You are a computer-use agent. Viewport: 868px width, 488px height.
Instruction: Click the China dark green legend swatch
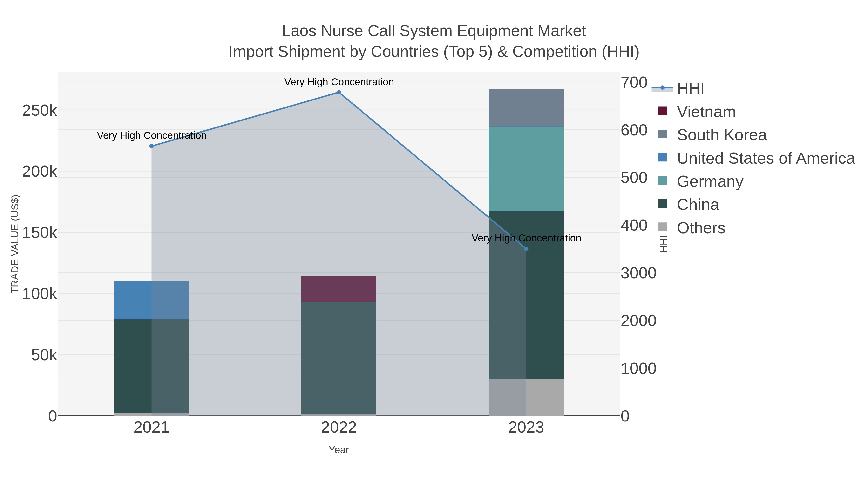pyautogui.click(x=663, y=203)
